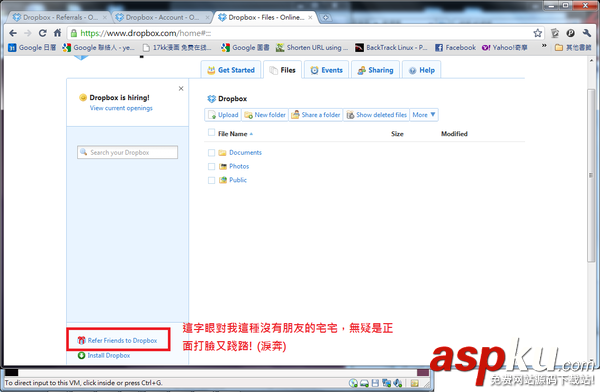This screenshot has height=392, width=600.
Task: Open the 17kk bookmark
Action: (177, 47)
